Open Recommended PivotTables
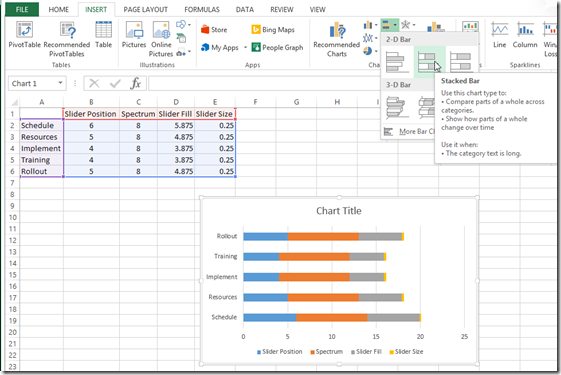Viewport: 561px width, 375px height. click(67, 39)
